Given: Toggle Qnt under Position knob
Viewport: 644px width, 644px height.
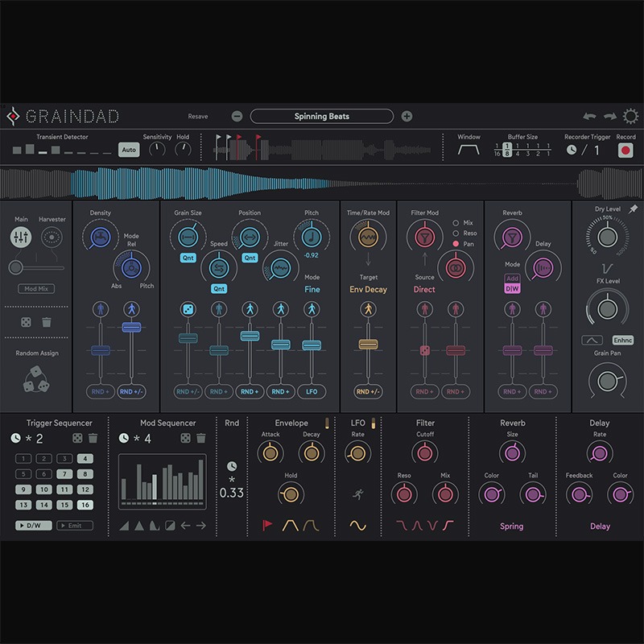Looking at the screenshot, I should coord(250,258).
